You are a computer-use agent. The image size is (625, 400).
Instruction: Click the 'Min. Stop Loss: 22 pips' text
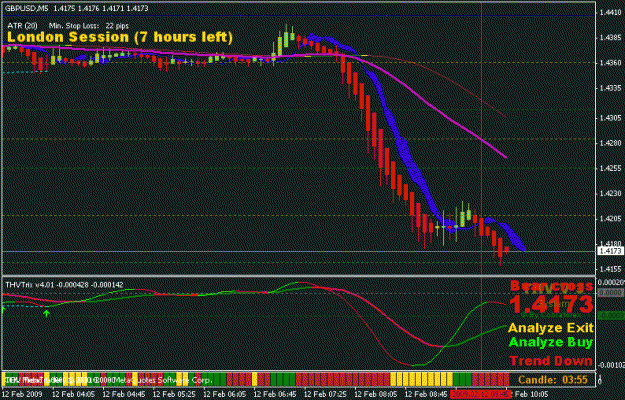pos(88,26)
